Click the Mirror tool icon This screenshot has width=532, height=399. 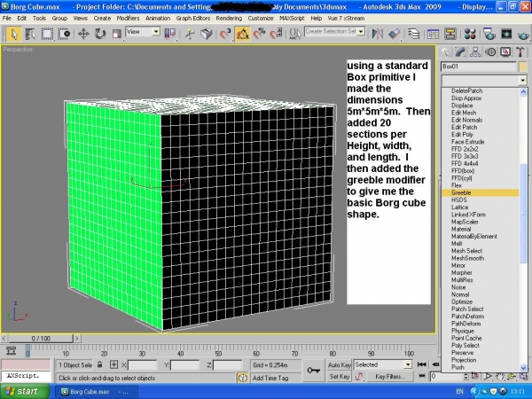(x=378, y=34)
